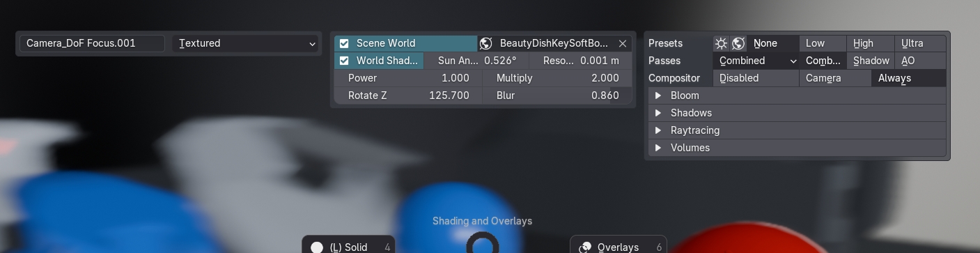
Task: Set Compositor to Disabled
Action: click(756, 78)
